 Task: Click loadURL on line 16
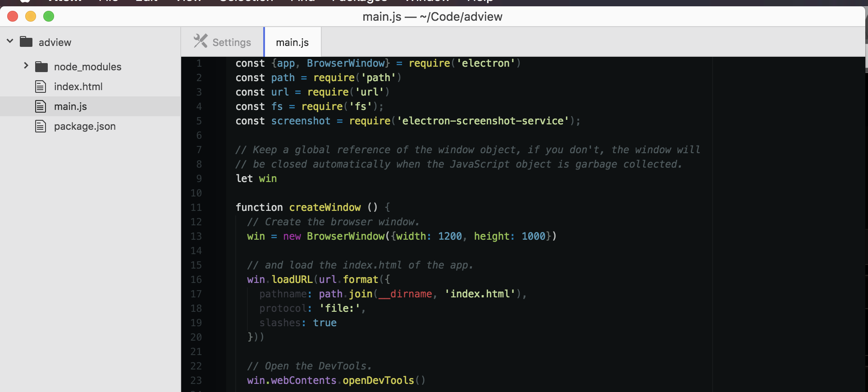(x=292, y=279)
